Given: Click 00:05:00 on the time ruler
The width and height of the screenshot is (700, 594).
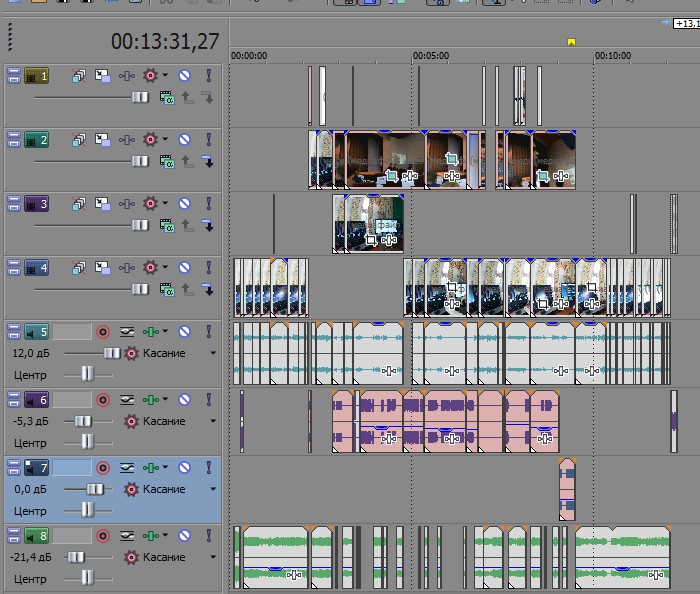Looking at the screenshot, I should [x=431, y=56].
